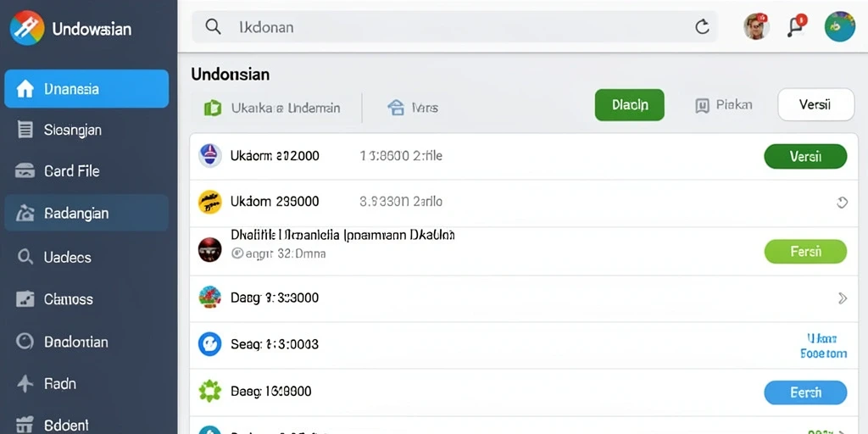This screenshot has width=868, height=434.
Task: Open Slesngjan in the sidebar
Action: point(86,130)
